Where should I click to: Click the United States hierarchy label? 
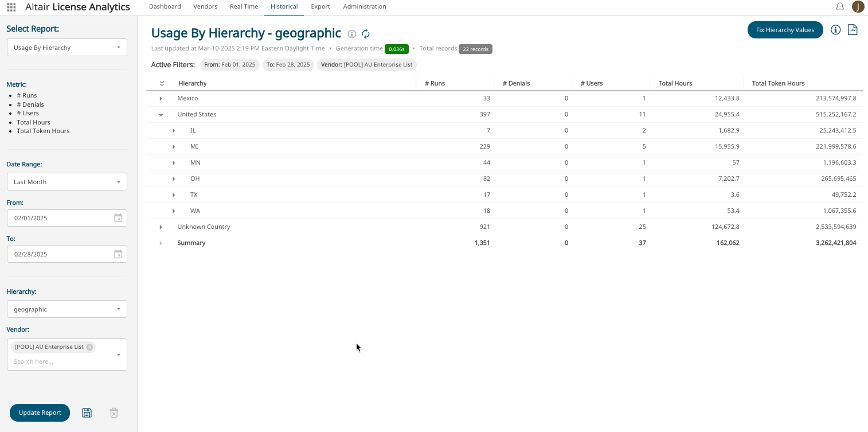point(197,115)
